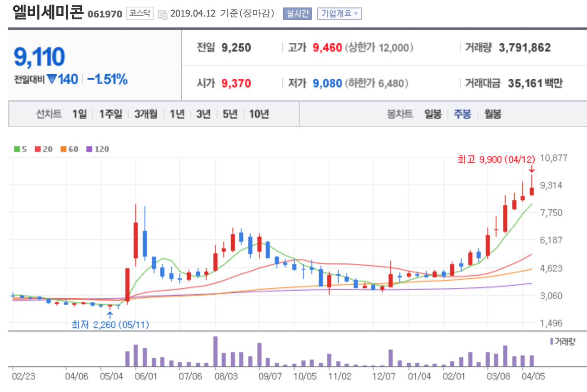Switch to 일봉 daily candle chart
587x392 pixels.
433,114
